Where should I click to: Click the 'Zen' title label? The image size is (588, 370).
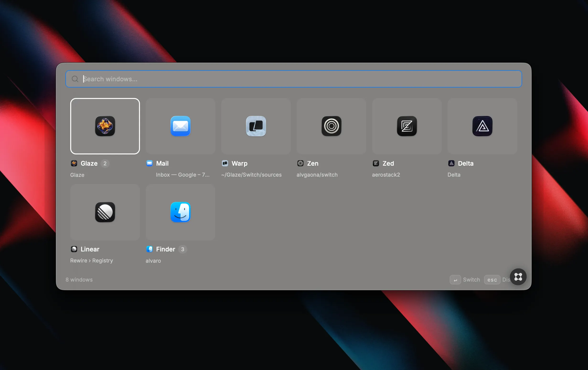coord(313,163)
